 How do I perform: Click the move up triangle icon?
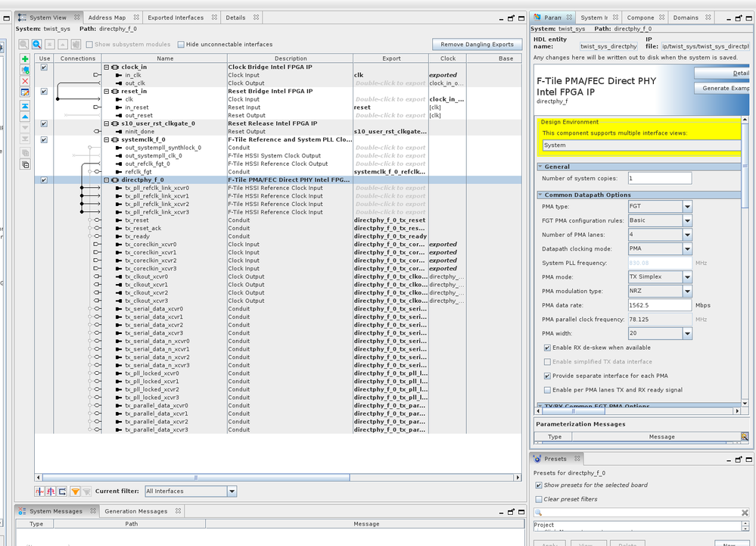click(x=25, y=117)
